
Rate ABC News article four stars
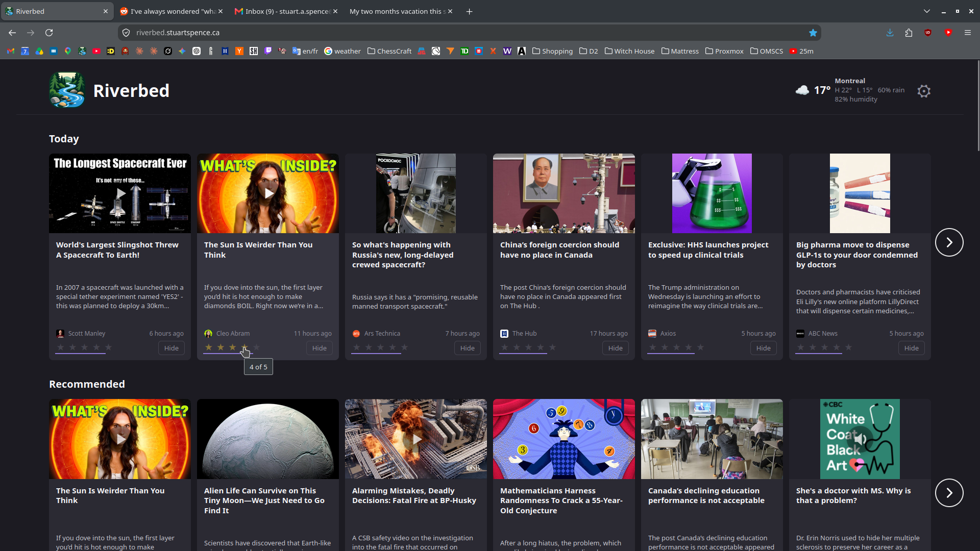(837, 347)
